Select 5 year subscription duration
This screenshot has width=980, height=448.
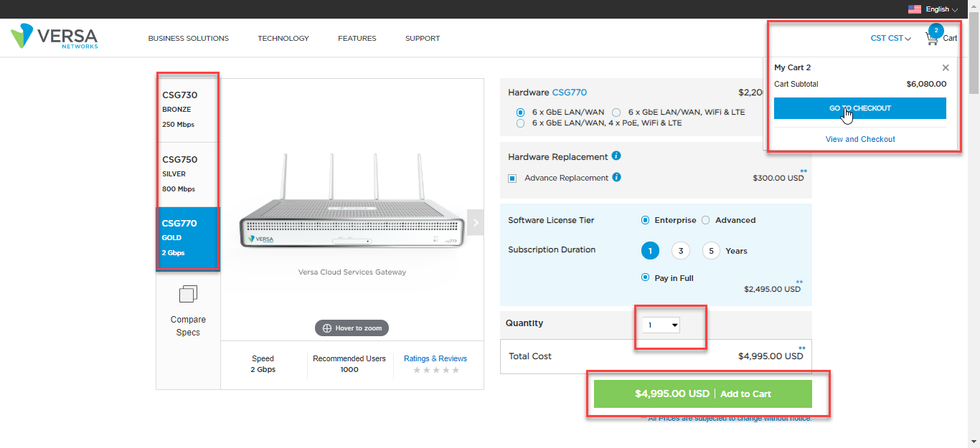click(x=711, y=251)
